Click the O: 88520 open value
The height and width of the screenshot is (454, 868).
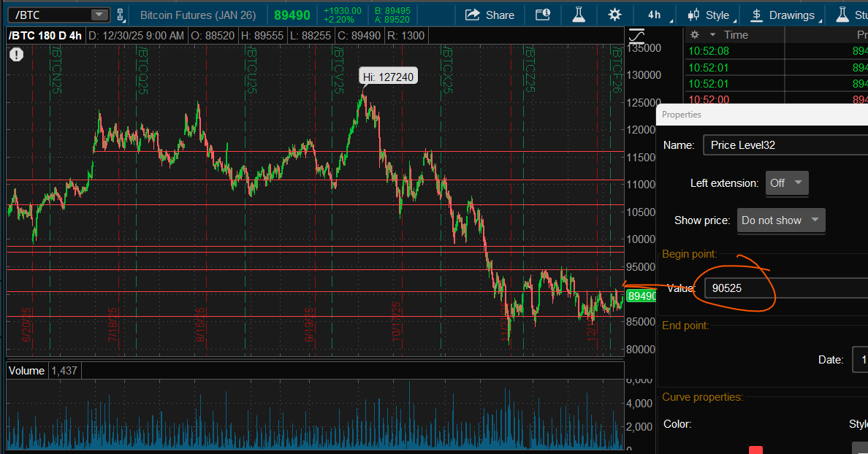pyautogui.click(x=213, y=36)
